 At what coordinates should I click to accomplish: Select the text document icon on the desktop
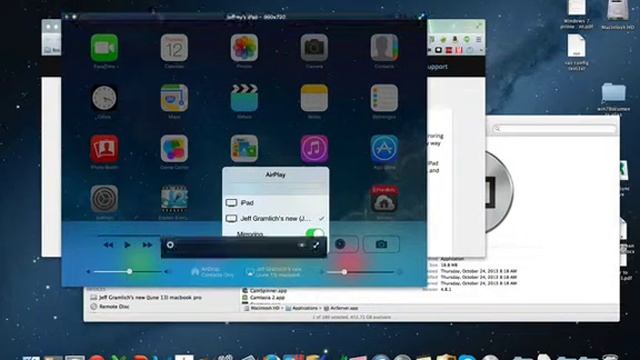pos(576,52)
